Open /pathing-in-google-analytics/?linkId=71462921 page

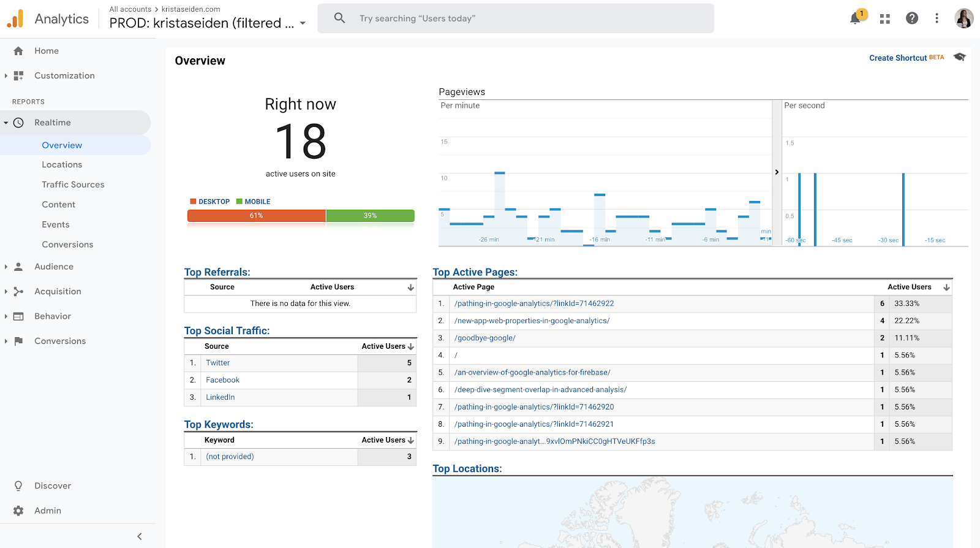pos(534,424)
